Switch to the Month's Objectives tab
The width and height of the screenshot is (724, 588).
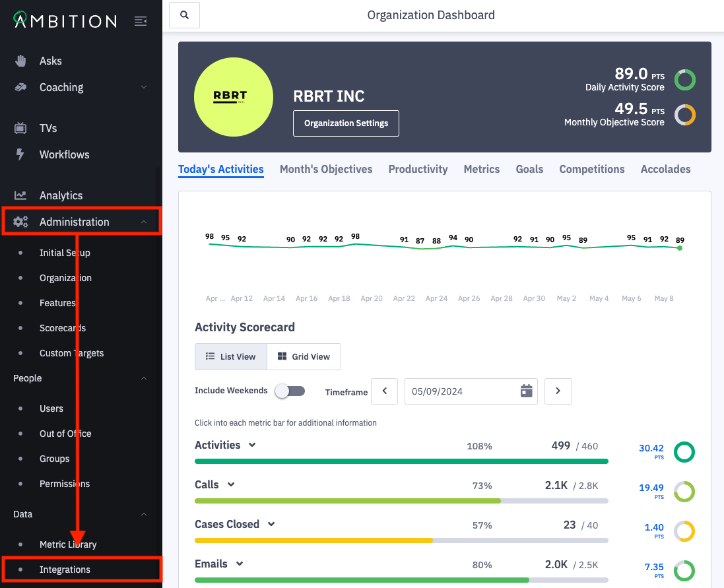click(325, 169)
